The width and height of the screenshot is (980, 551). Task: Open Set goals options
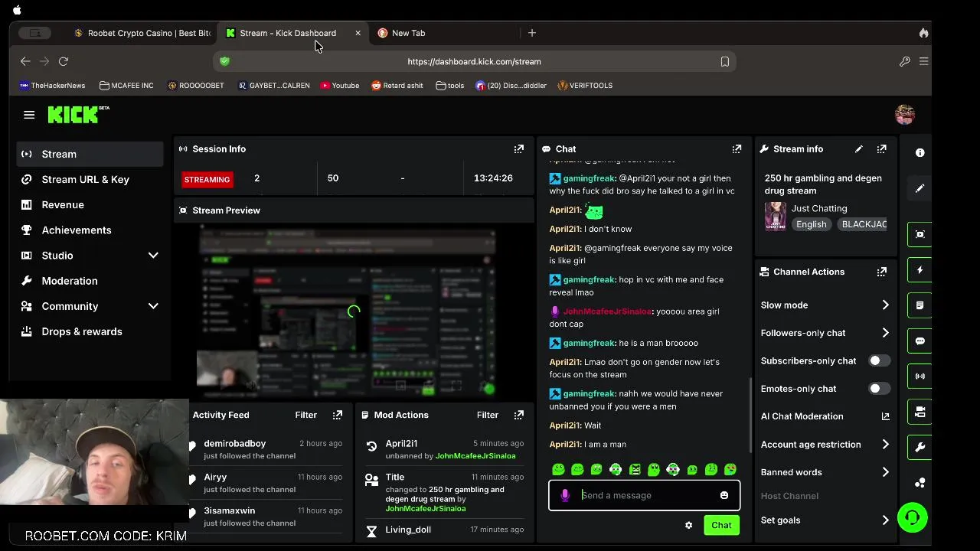pyautogui.click(x=825, y=520)
